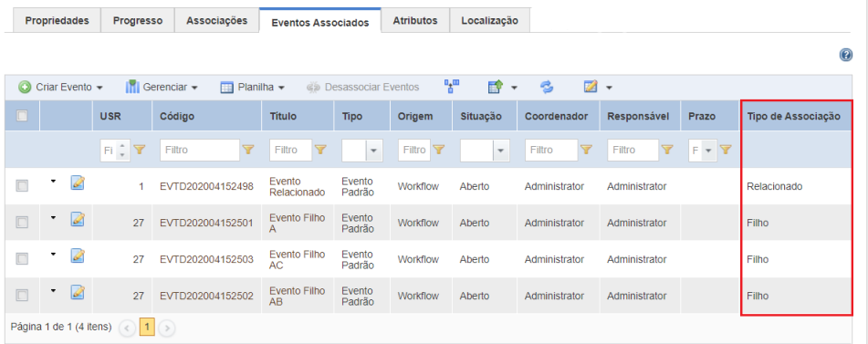The height and width of the screenshot is (344, 868).
Task: Tick the select-all checkbox in table header
Action: (22, 116)
